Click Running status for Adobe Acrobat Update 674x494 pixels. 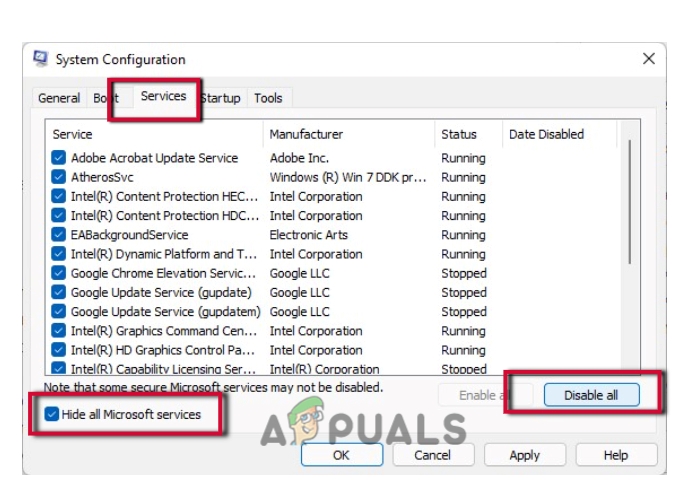463,158
